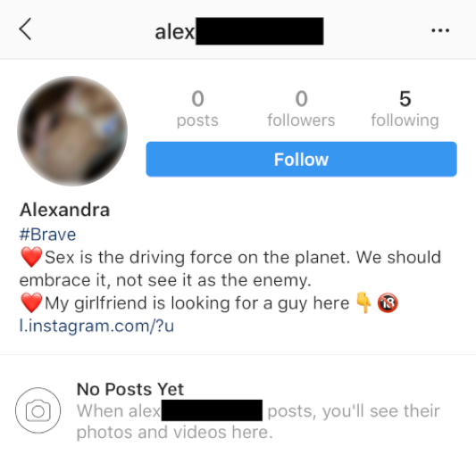This screenshot has width=476, height=455.
Task: Open the three-dot options menu
Action: [440, 30]
